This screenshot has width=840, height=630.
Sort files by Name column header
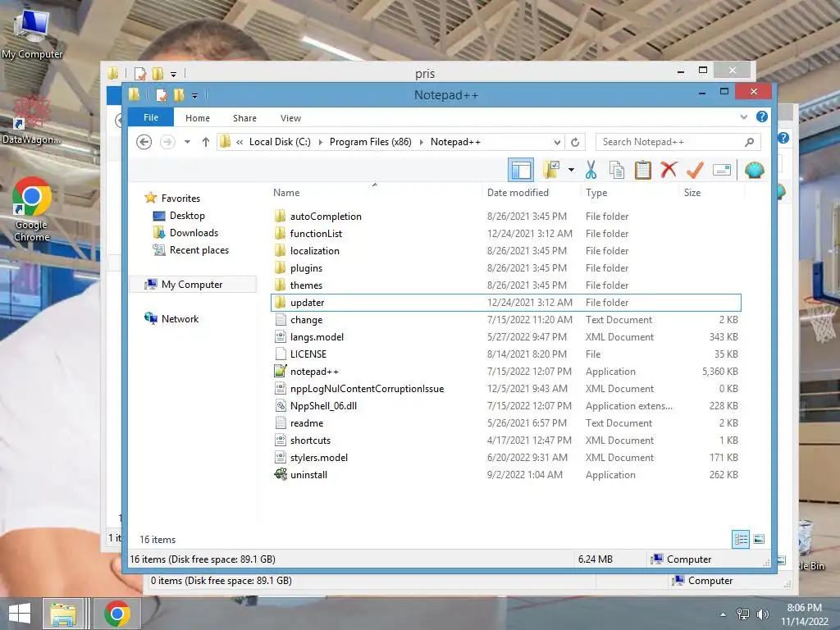286,192
